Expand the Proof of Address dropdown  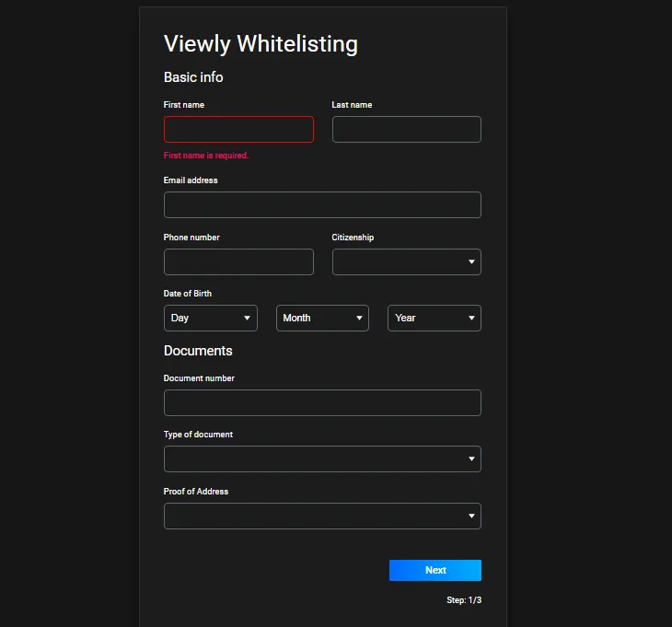pos(322,516)
